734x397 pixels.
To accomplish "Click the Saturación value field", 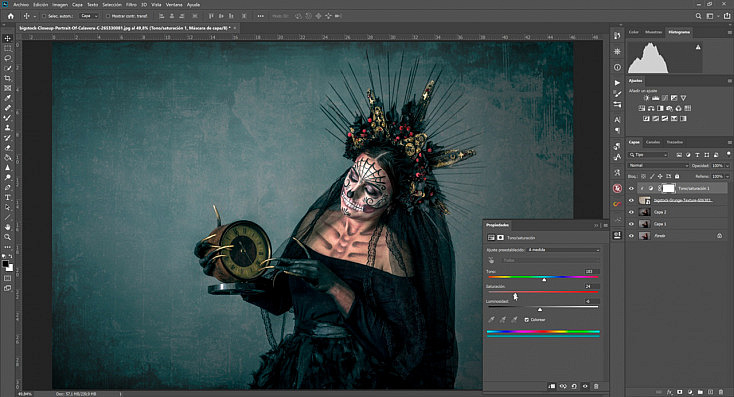I will click(591, 287).
